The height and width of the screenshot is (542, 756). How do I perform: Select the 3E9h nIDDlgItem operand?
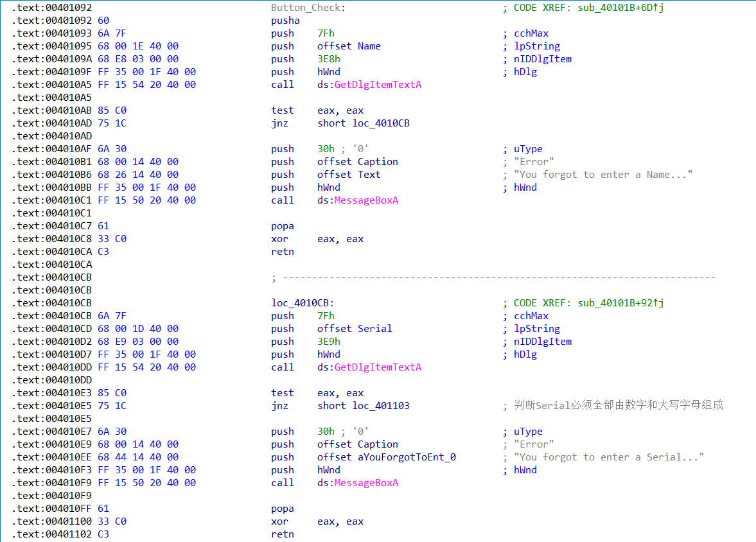pyautogui.click(x=329, y=342)
